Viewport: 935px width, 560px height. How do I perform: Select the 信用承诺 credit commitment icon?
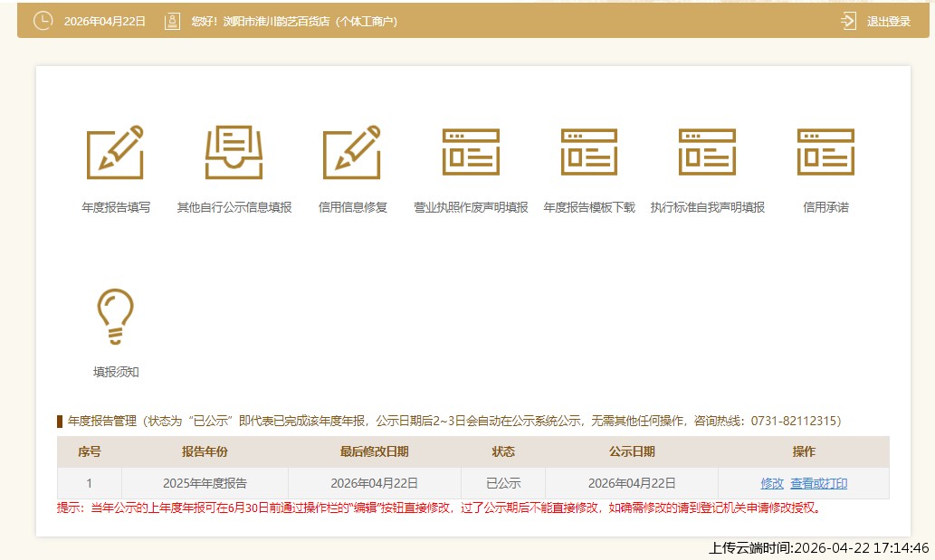click(825, 154)
